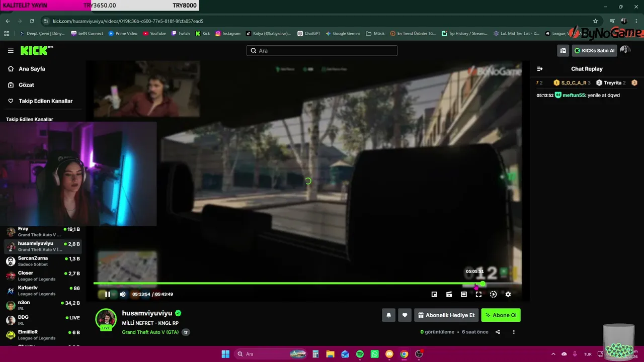Open the YouTube bookmark
Viewport: 644px width, 362px height.
(154, 34)
